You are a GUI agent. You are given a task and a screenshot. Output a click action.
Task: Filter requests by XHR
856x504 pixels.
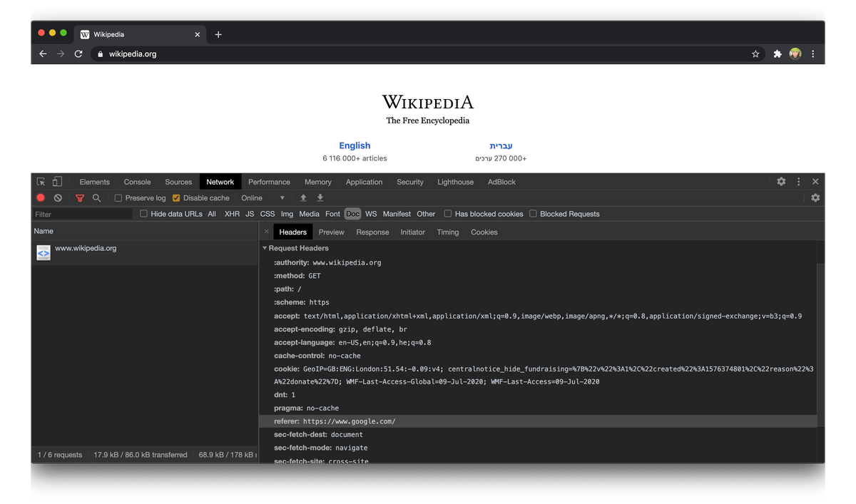coord(232,214)
